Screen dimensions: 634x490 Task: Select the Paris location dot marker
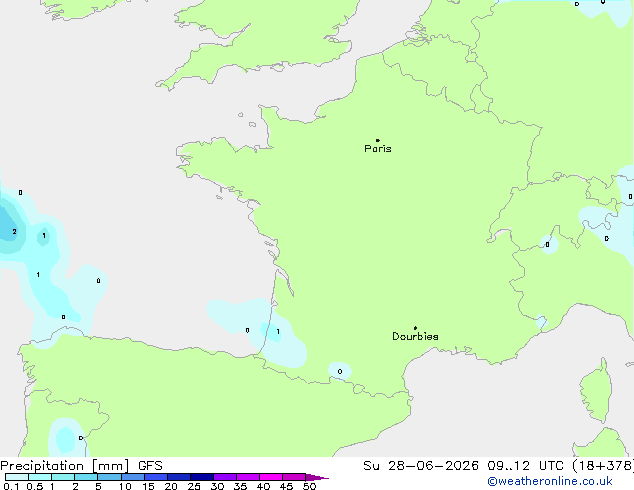[378, 140]
